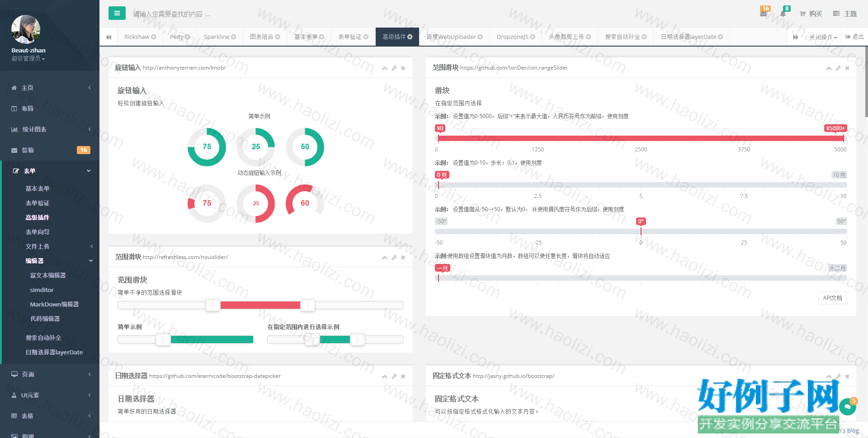
Task: Open the green chat bubble icon
Action: (847, 407)
